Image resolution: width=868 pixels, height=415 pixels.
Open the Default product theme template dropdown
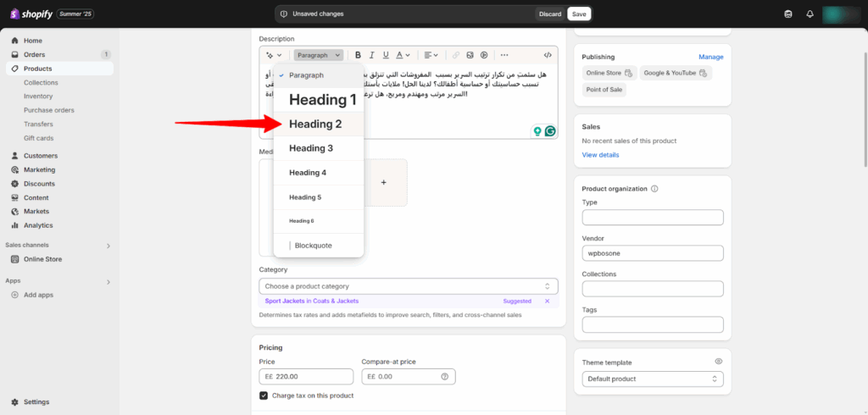pos(653,379)
